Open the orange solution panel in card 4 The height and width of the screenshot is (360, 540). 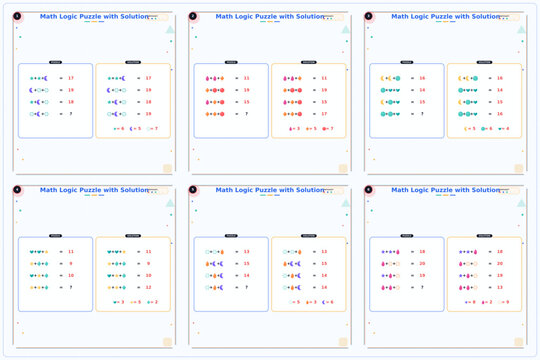click(x=133, y=274)
